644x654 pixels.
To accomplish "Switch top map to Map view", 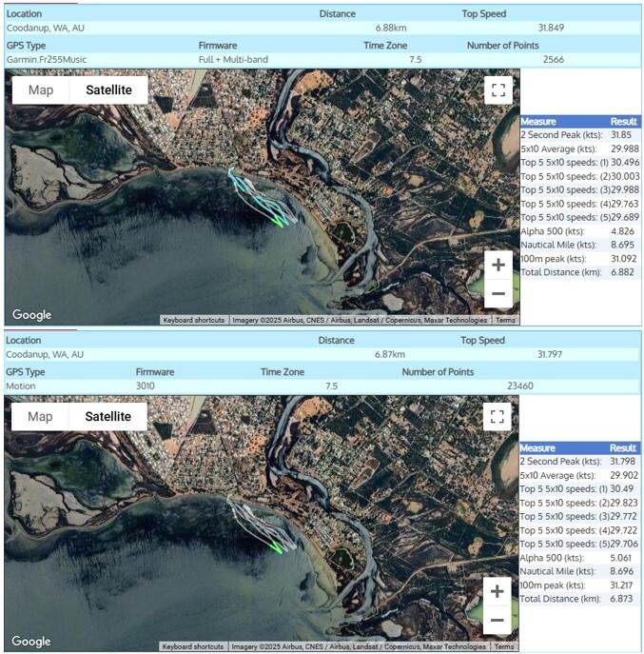I will [41, 90].
